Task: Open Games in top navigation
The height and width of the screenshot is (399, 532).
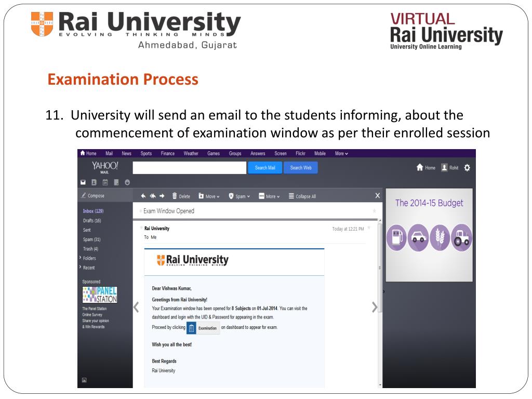Action: point(214,153)
